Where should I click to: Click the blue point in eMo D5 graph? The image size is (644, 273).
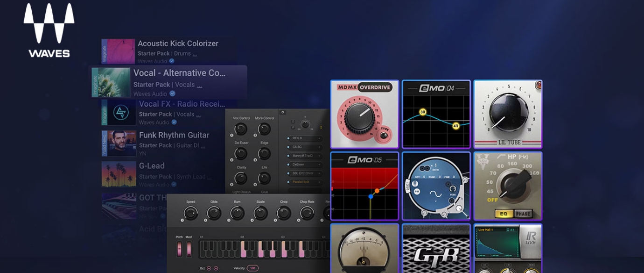tap(371, 196)
